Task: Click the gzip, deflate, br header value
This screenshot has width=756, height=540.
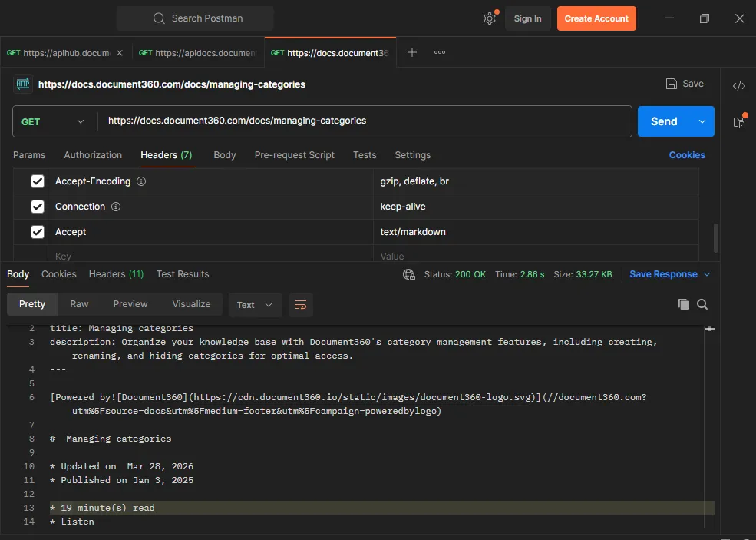Action: click(414, 181)
